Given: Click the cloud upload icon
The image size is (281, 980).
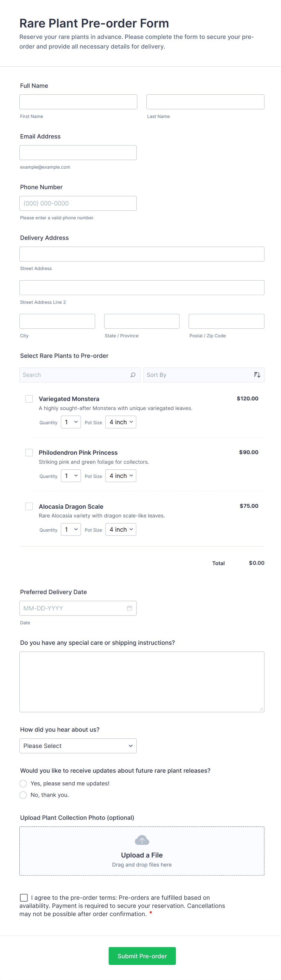Looking at the screenshot, I should tap(142, 840).
